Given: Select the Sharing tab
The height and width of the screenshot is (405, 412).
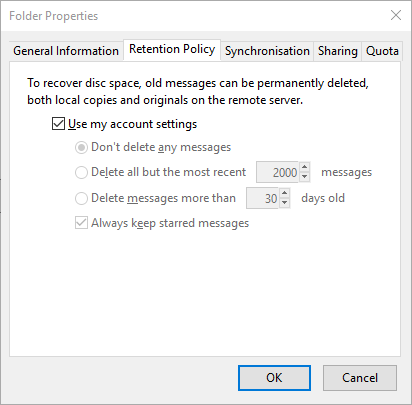Looking at the screenshot, I should [337, 51].
